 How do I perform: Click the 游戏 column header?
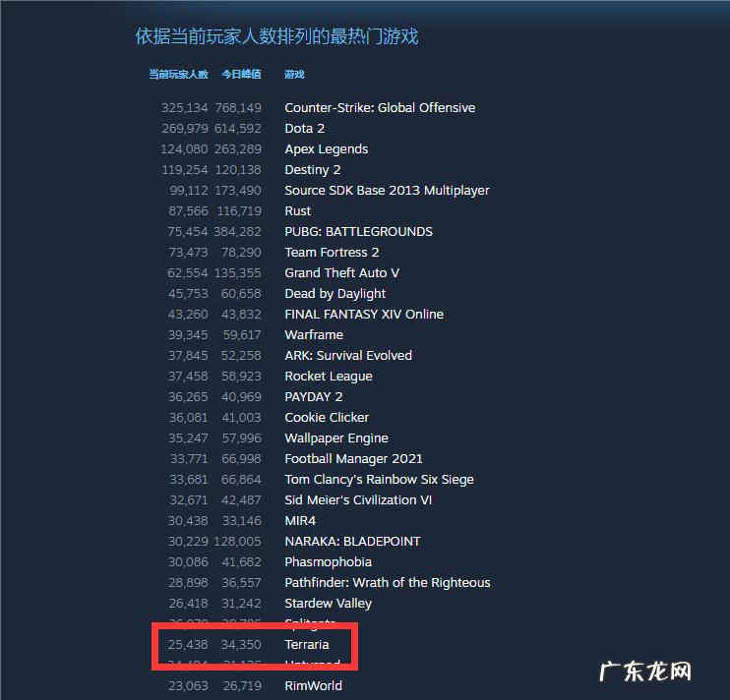point(294,75)
